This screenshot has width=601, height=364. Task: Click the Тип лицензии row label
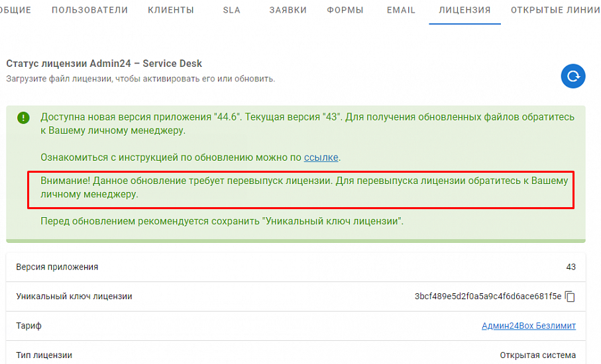(x=44, y=355)
